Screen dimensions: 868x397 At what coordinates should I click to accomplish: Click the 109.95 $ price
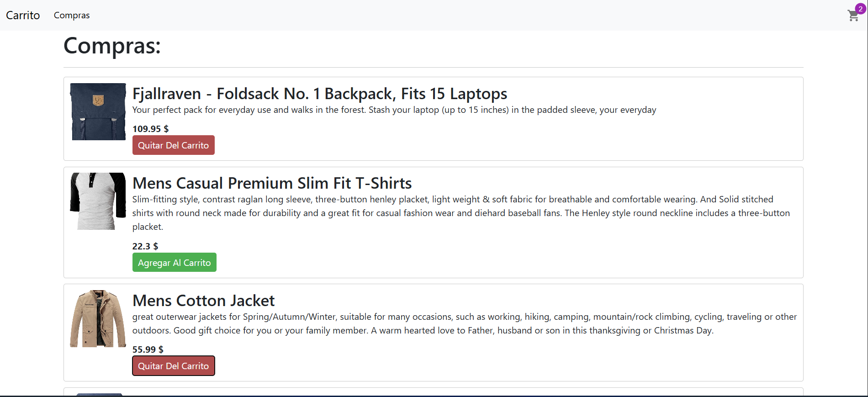(x=150, y=129)
